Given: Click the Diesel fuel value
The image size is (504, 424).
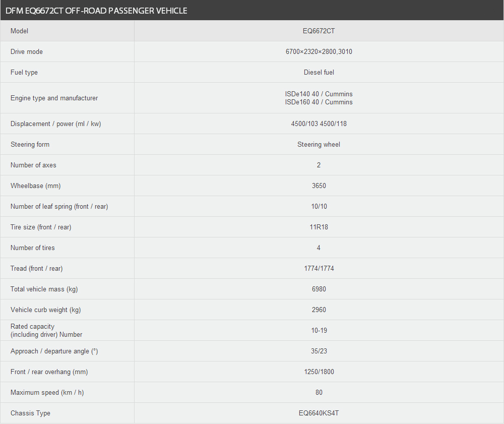Looking at the screenshot, I should 319,72.
